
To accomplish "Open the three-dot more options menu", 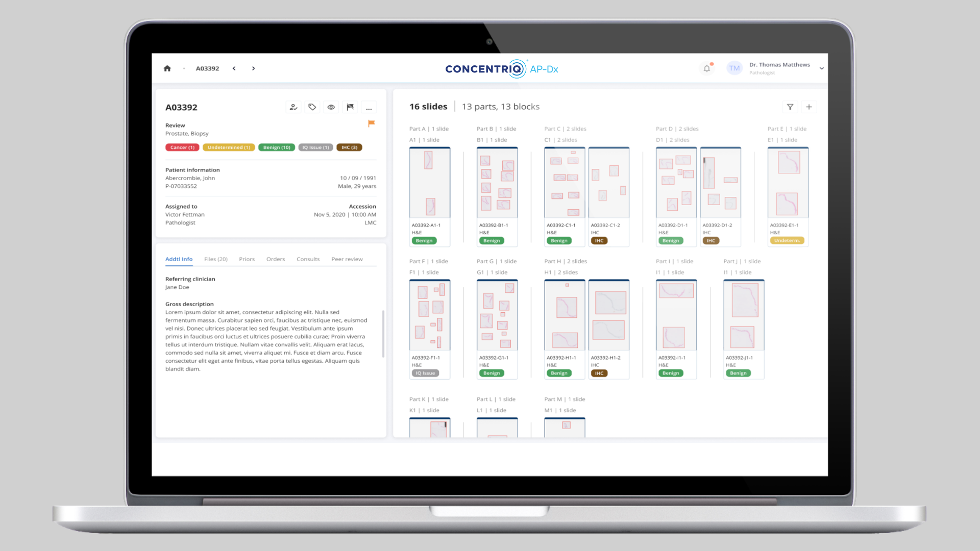I will (369, 107).
